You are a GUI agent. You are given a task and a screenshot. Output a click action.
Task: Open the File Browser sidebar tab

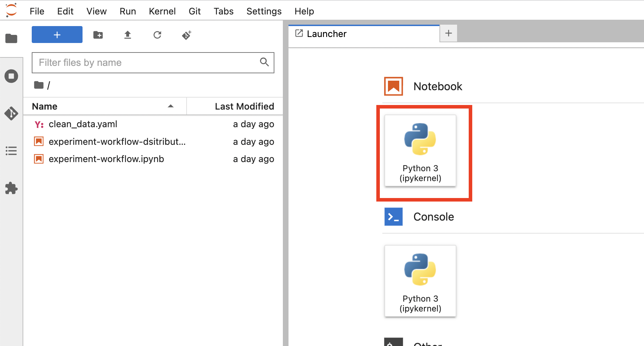pyautogui.click(x=11, y=38)
